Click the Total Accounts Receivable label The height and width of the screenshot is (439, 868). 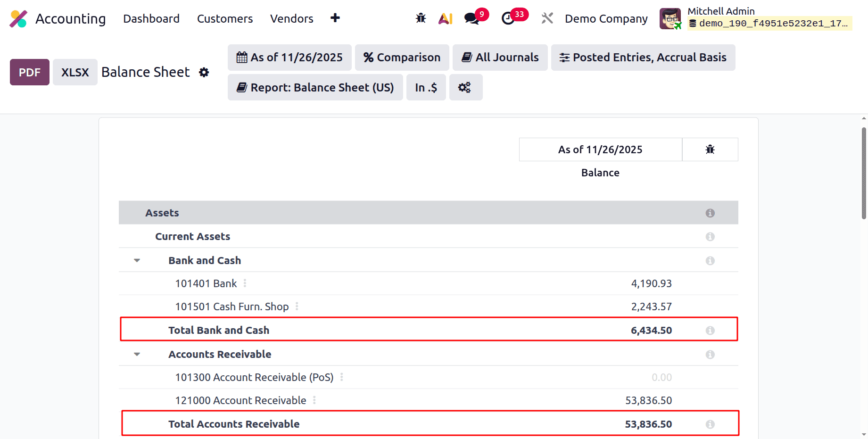[x=234, y=424]
